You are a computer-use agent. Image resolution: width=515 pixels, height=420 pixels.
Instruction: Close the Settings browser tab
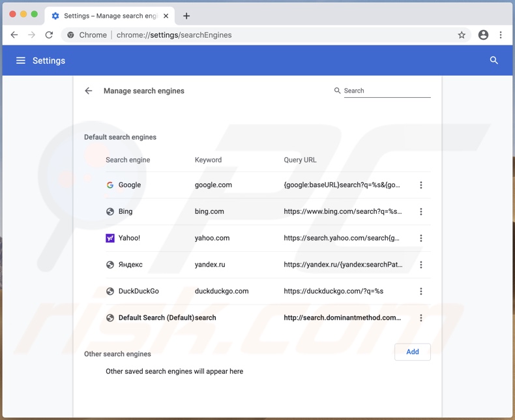(x=166, y=16)
